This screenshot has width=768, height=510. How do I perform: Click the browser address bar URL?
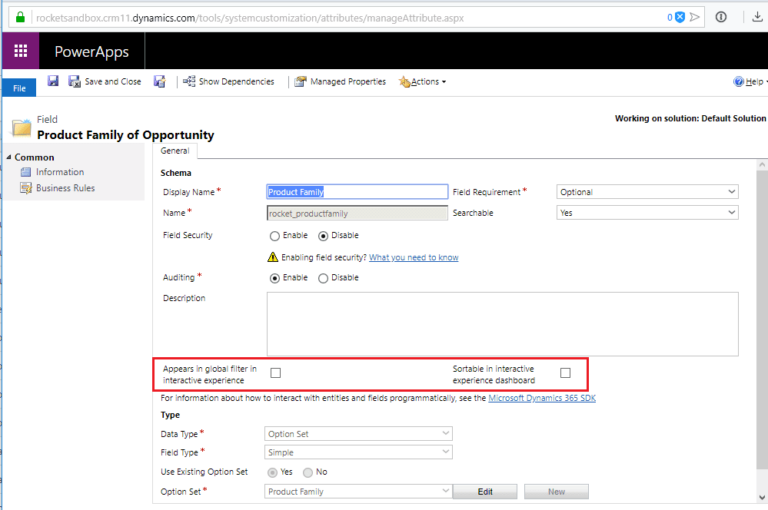[250, 18]
